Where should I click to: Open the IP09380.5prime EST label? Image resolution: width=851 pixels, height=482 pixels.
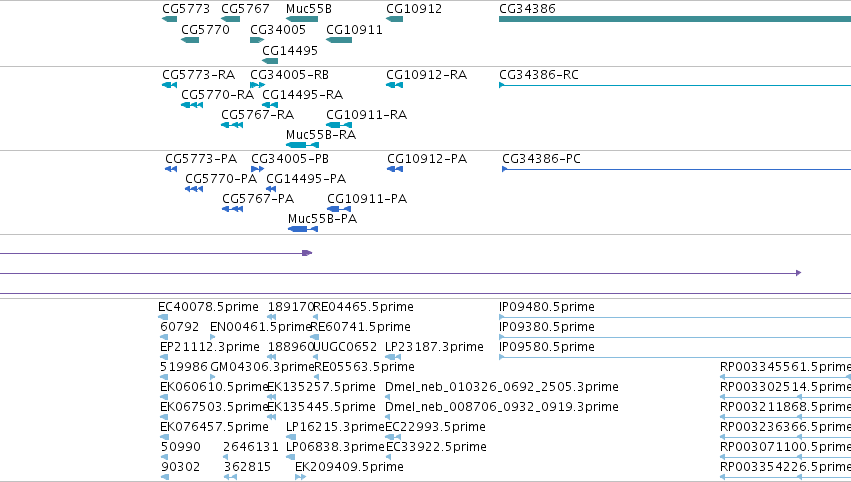(547, 327)
